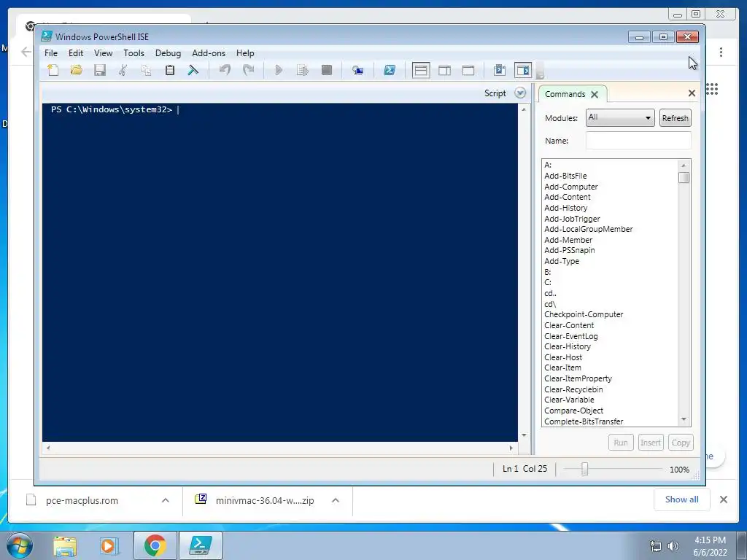
Task: Select Complete-BitsTransfer in the list
Action: point(584,421)
